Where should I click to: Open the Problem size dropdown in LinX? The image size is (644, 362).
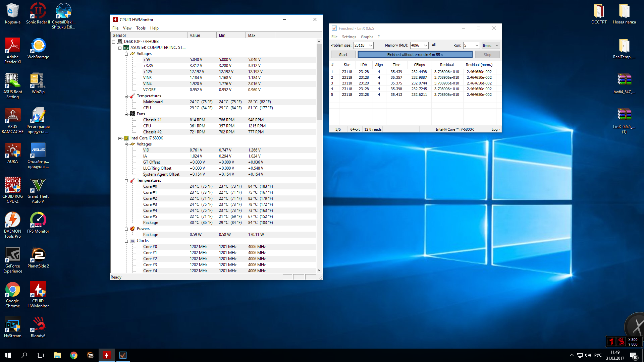click(371, 46)
